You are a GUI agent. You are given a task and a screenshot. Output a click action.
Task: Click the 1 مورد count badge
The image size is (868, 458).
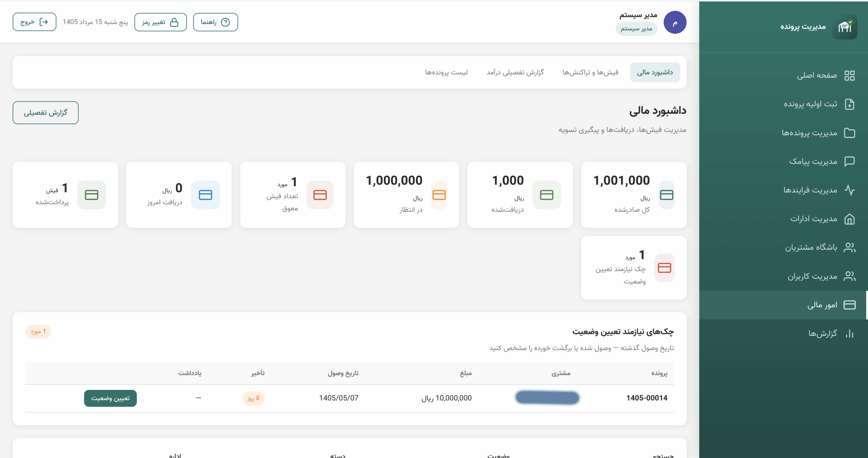pyautogui.click(x=38, y=332)
